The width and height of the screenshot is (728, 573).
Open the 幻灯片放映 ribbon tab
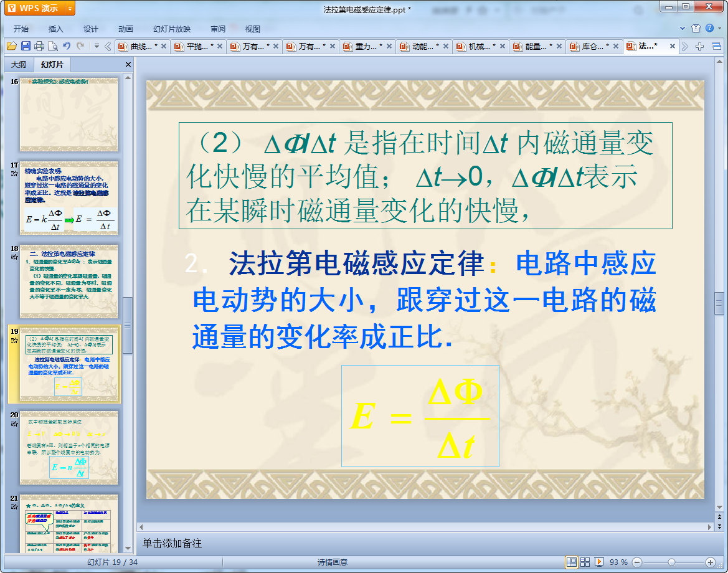coord(172,29)
